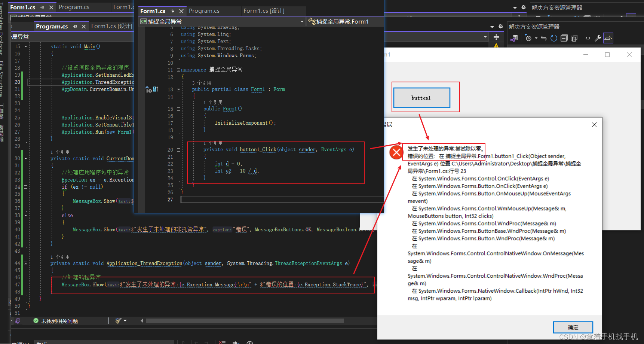Click the Solution Explorer switch views icon

(x=514, y=38)
